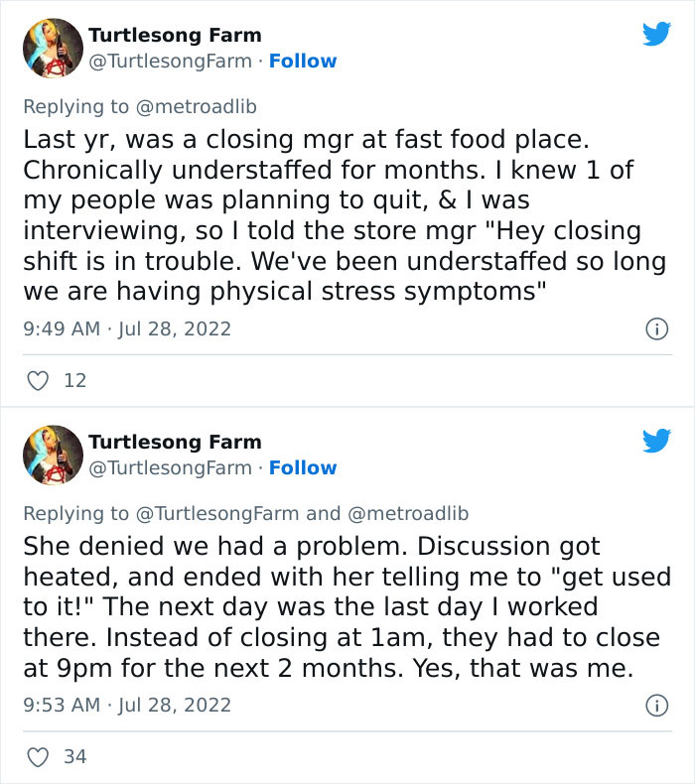Open the profile avatar on the first tweet
The image size is (695, 784).
tap(53, 48)
